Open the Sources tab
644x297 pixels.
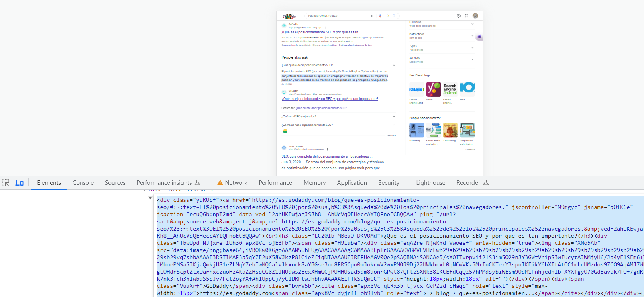[x=115, y=183]
